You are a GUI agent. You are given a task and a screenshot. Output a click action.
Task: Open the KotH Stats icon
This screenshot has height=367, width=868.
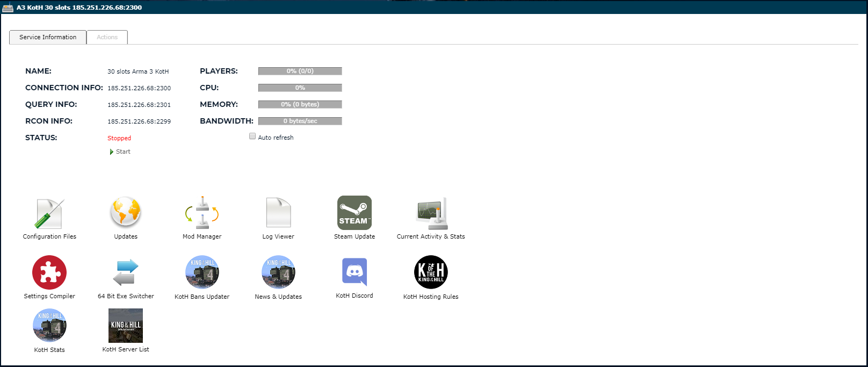tap(49, 326)
